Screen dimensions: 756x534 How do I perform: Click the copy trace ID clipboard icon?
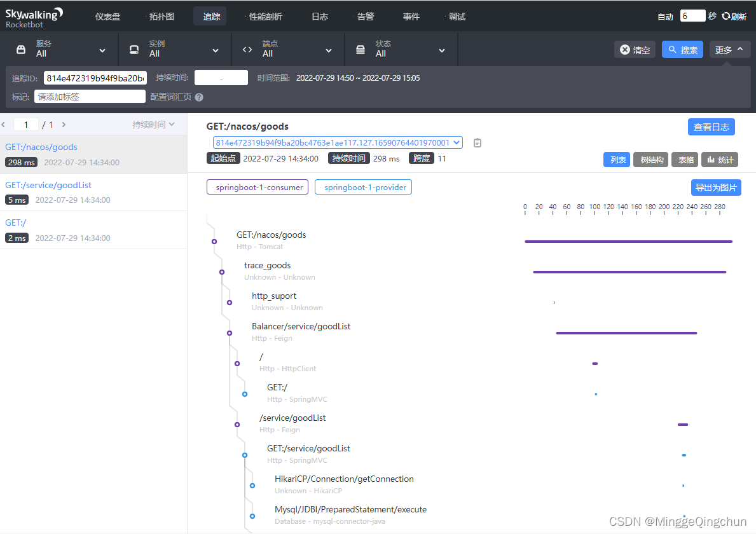coord(478,143)
